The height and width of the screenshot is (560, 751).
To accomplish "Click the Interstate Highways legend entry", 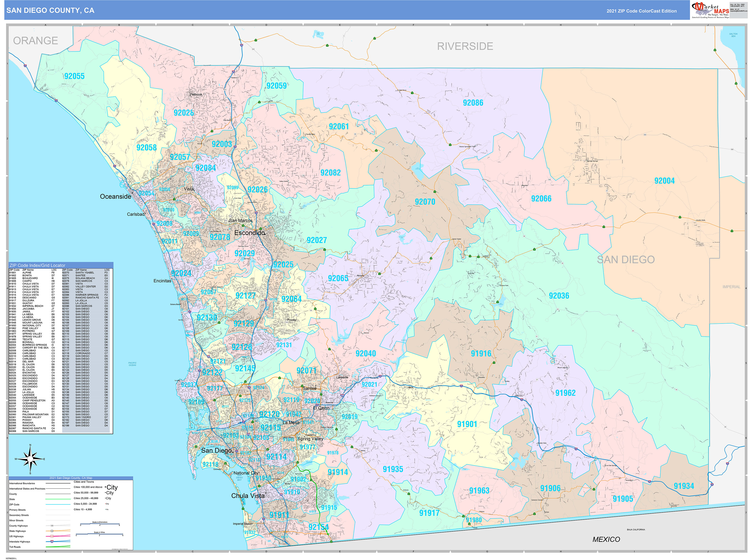I will tap(40, 542).
